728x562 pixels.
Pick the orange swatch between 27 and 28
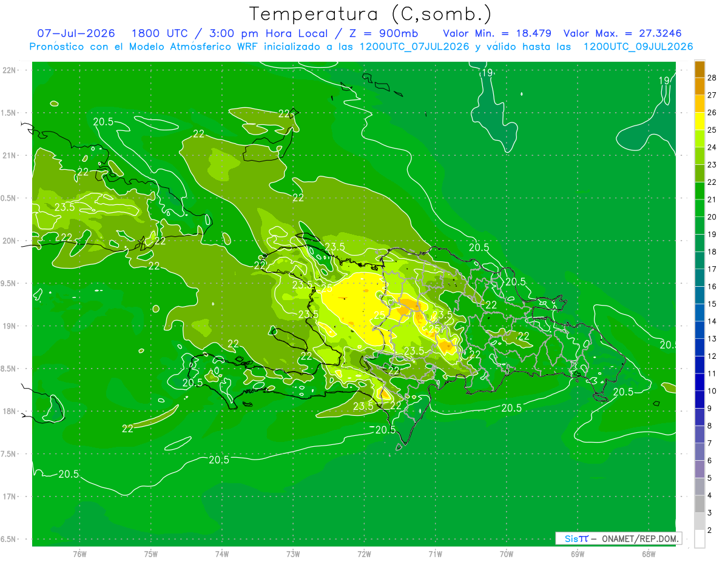[699, 86]
